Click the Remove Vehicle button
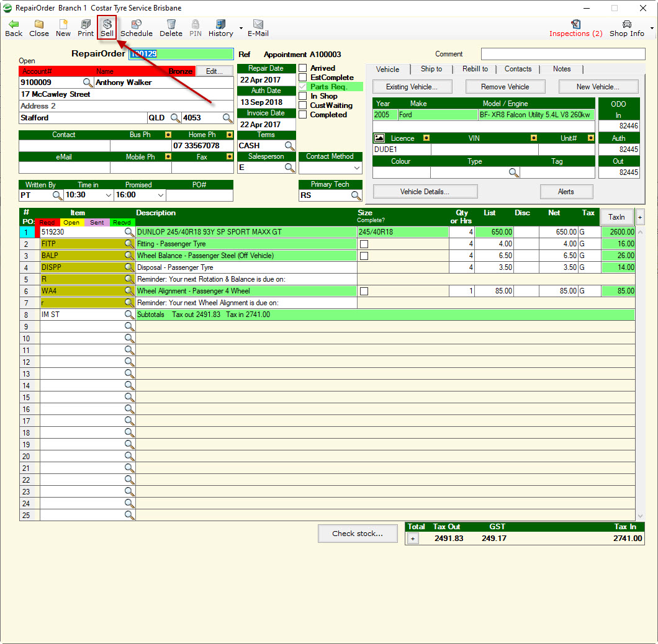This screenshot has width=658, height=644. coord(505,87)
